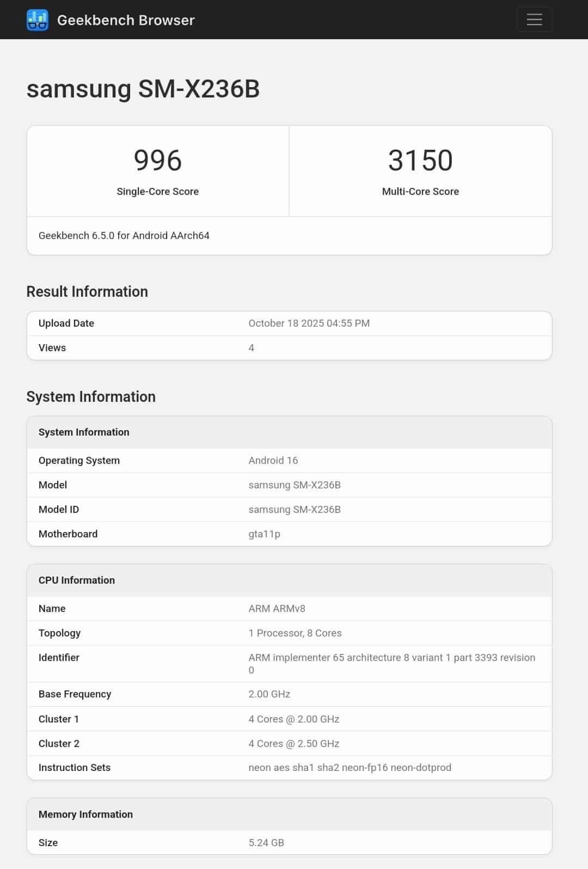Click the single-core score 996
The width and height of the screenshot is (588, 869).
[157, 161]
